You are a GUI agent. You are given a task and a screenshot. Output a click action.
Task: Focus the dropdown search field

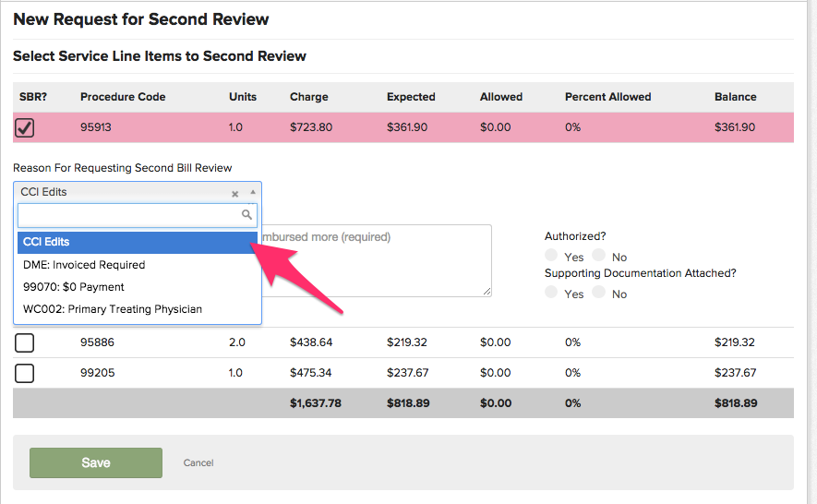[138, 215]
